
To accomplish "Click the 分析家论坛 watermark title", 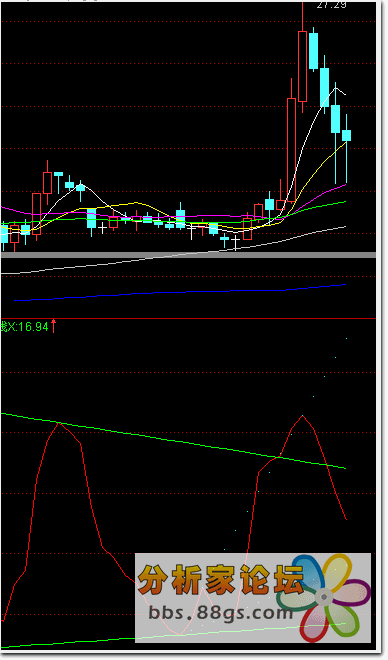I will pyautogui.click(x=221, y=579).
